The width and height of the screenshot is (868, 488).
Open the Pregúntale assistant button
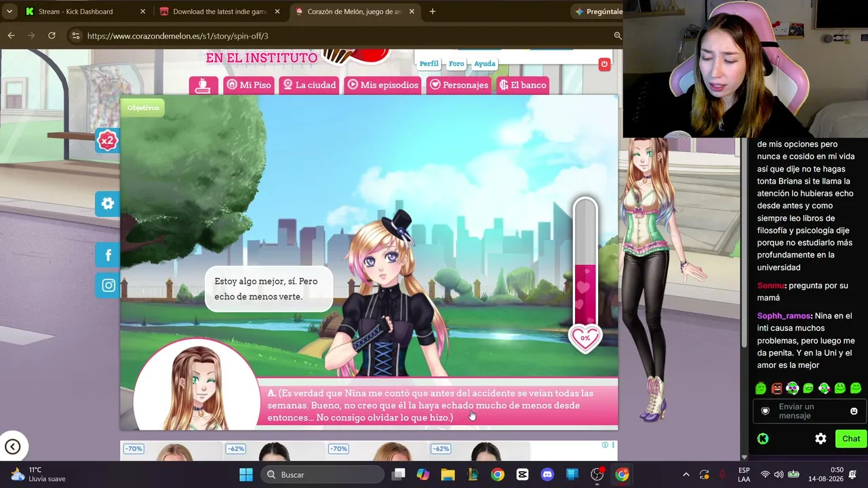pos(598,12)
